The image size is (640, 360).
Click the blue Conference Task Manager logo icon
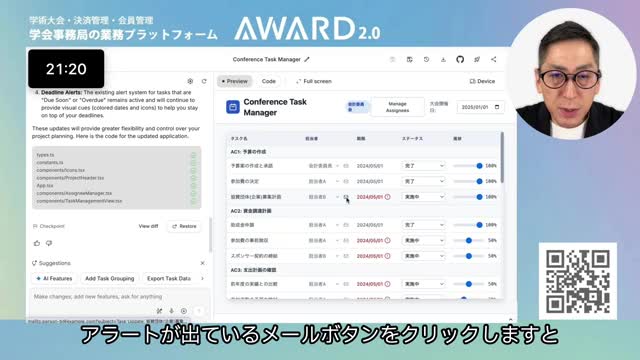tap(233, 107)
